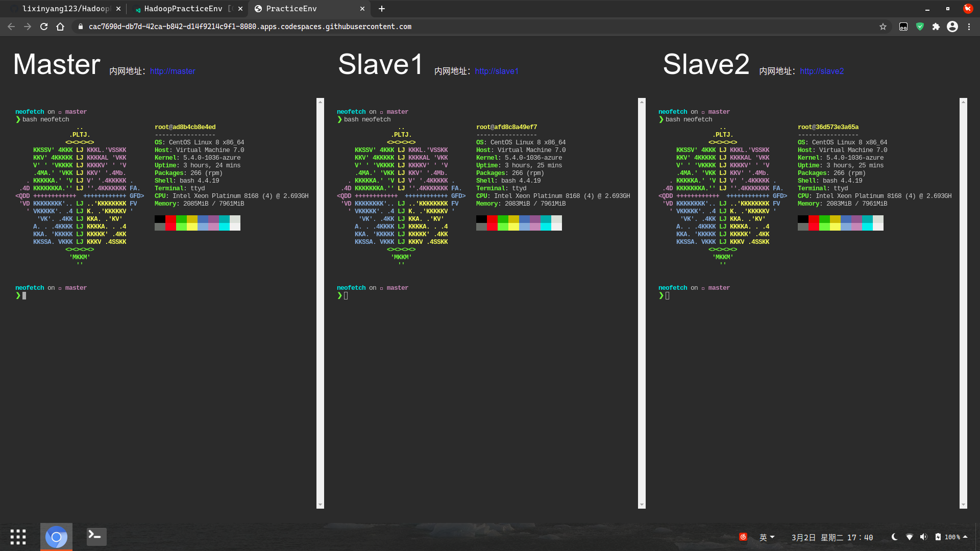Select the PracticeEnv tab
This screenshot has width=980, height=551.
(x=309, y=9)
